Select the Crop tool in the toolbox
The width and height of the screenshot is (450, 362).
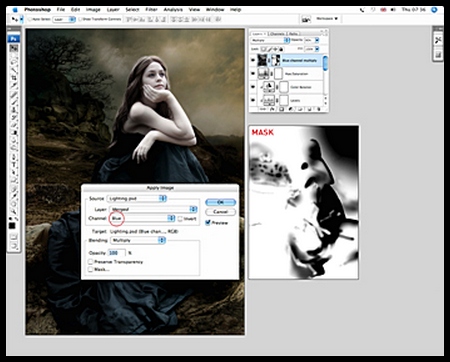pos(14,78)
